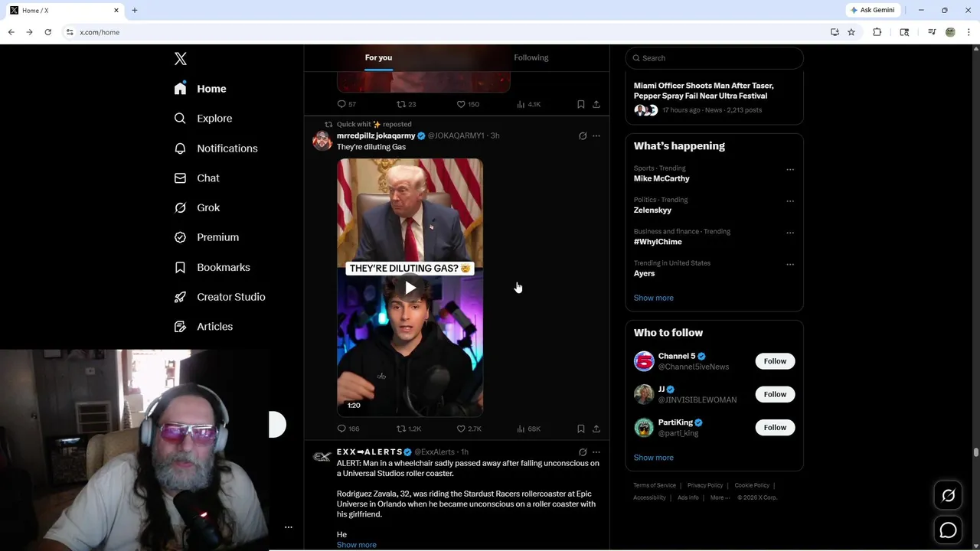Open mrredpillz jokaqarmy profile name

tap(376, 135)
